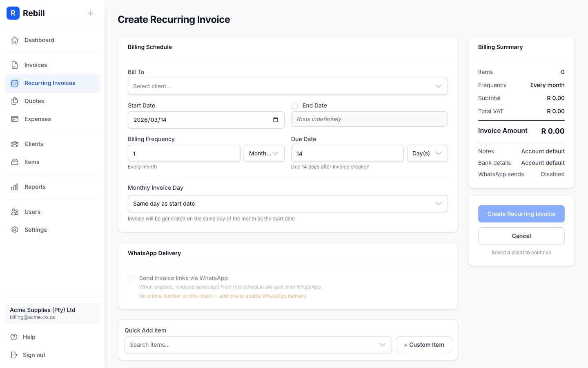Click the Start Date field

pos(200,119)
